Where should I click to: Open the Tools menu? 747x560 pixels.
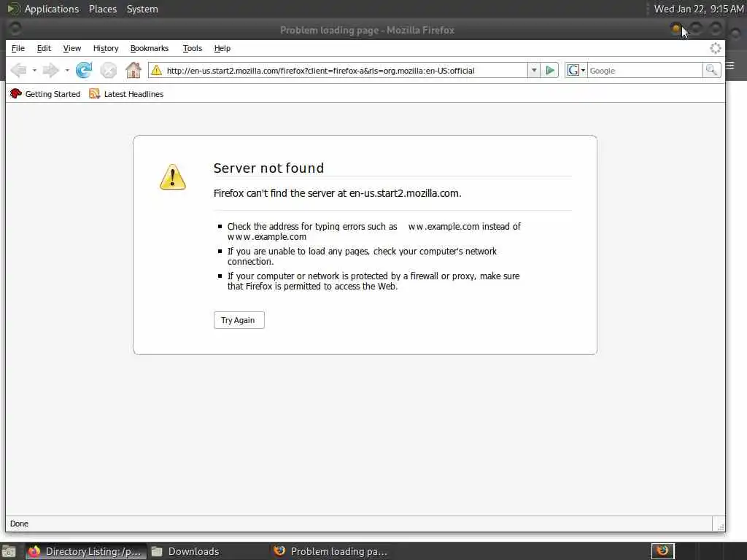click(x=193, y=48)
